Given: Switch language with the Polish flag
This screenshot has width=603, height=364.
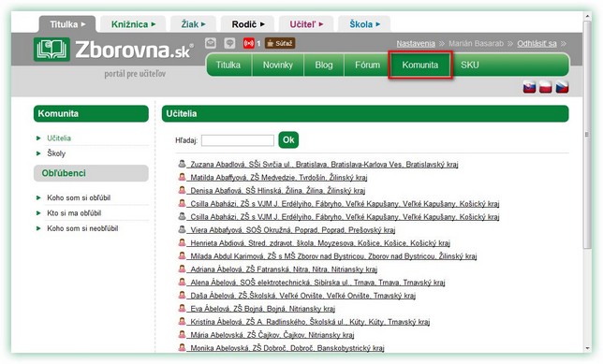Looking at the screenshot, I should 545,87.
